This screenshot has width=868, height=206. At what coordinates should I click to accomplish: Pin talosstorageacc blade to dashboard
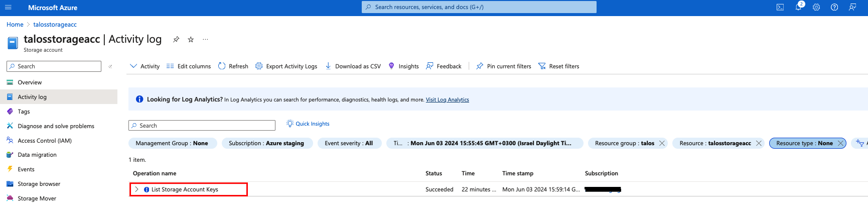point(176,39)
